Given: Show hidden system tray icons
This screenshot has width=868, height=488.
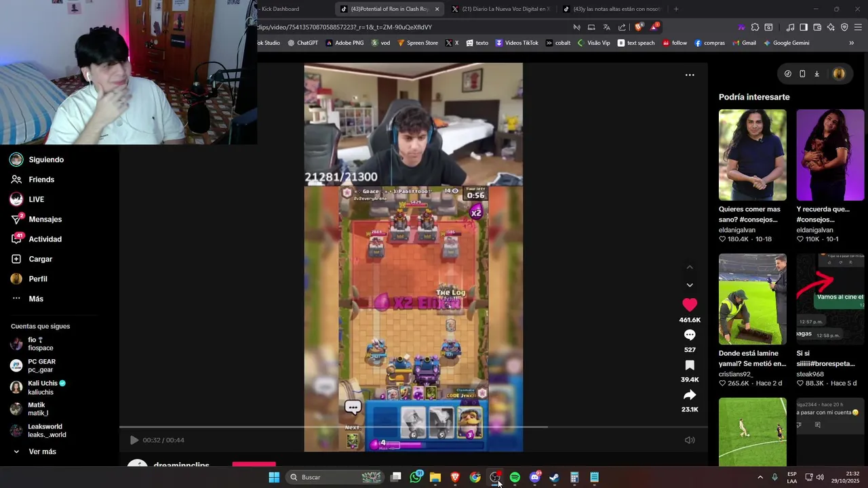Looking at the screenshot, I should [760, 477].
